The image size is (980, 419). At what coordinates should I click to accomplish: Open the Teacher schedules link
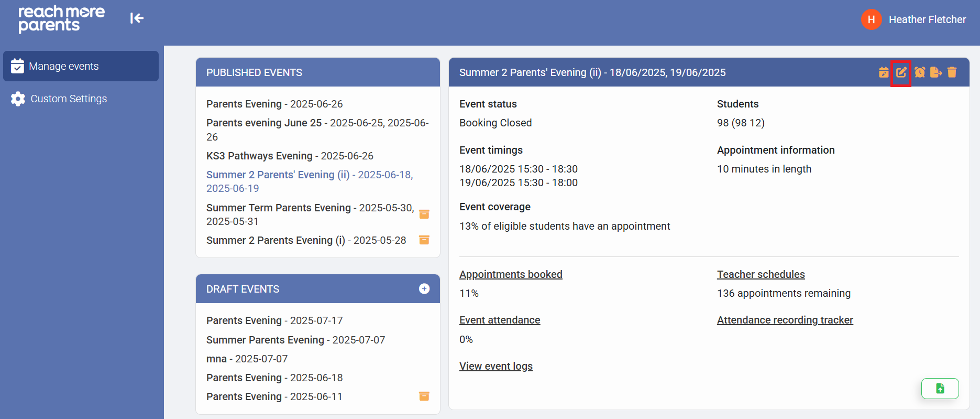click(761, 274)
